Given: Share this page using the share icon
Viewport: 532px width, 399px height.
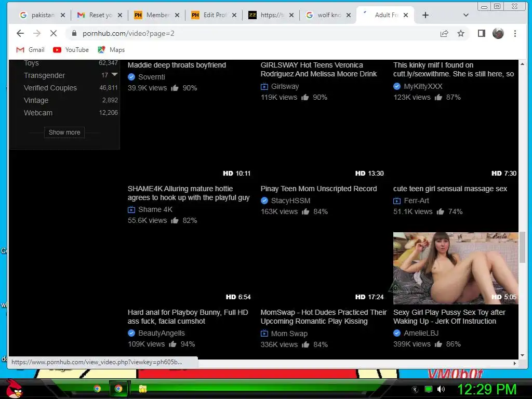Looking at the screenshot, I should point(444,33).
